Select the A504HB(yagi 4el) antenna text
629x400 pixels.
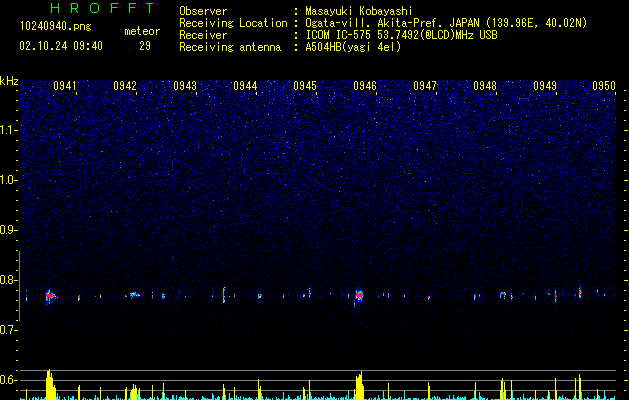click(x=353, y=47)
